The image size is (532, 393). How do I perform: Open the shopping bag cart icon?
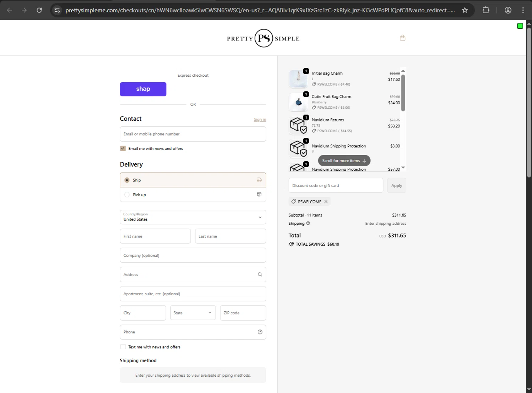pyautogui.click(x=403, y=38)
